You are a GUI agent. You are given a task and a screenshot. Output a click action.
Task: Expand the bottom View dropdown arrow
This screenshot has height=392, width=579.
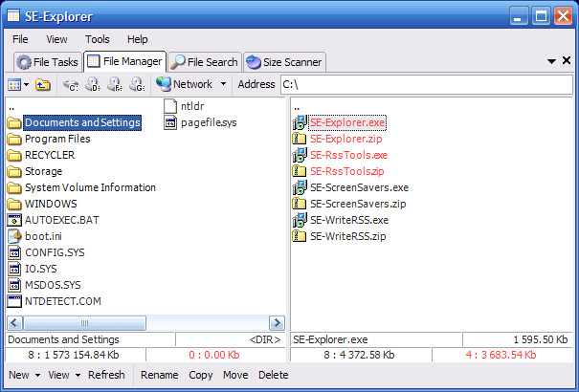coord(78,375)
